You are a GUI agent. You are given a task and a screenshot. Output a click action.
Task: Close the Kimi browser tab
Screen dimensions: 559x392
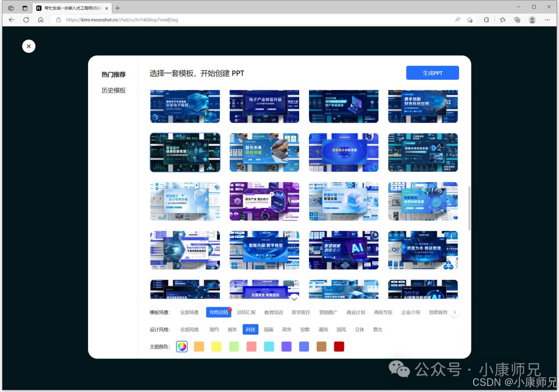[107, 8]
